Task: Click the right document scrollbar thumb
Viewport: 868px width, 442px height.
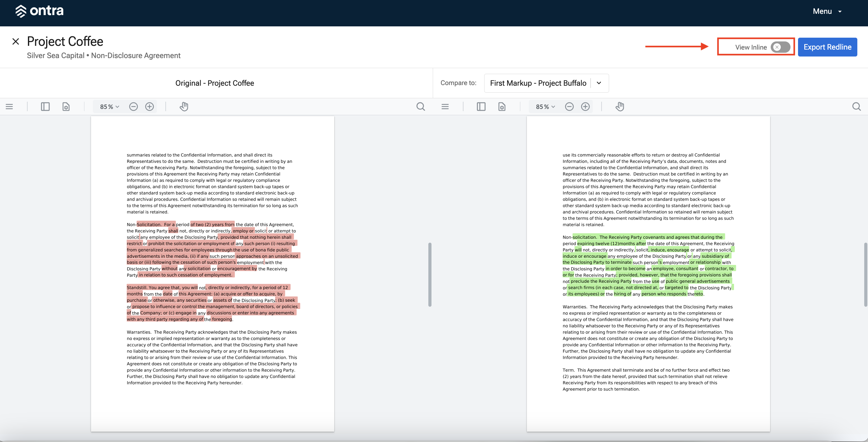Action: (865, 274)
